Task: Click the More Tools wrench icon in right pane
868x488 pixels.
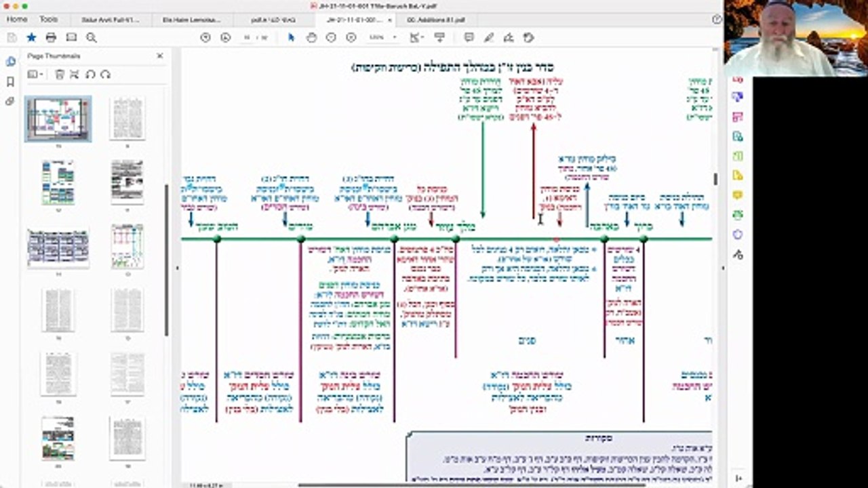Action: click(x=738, y=254)
